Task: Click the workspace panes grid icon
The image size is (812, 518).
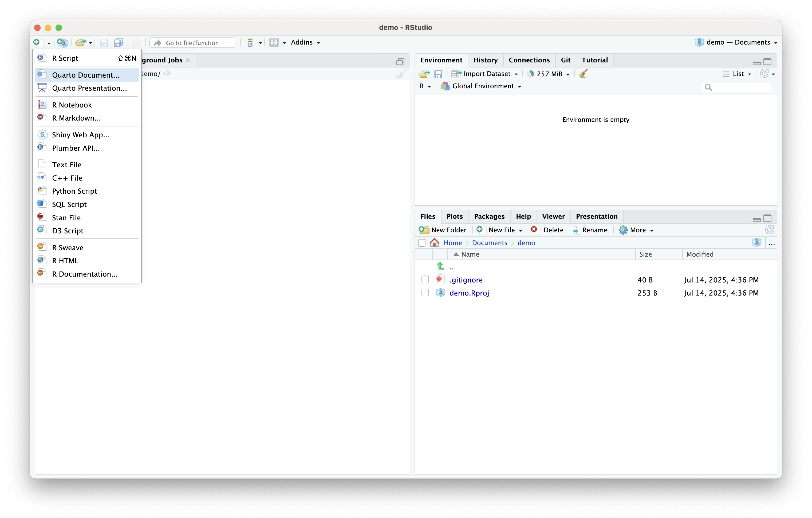Action: [274, 42]
